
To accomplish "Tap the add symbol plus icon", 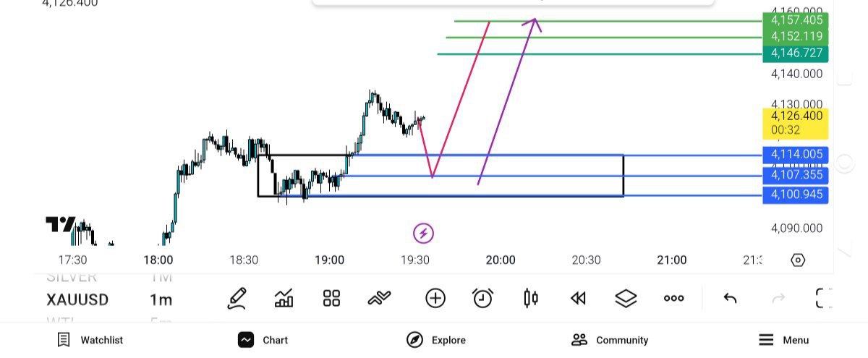I will (435, 298).
